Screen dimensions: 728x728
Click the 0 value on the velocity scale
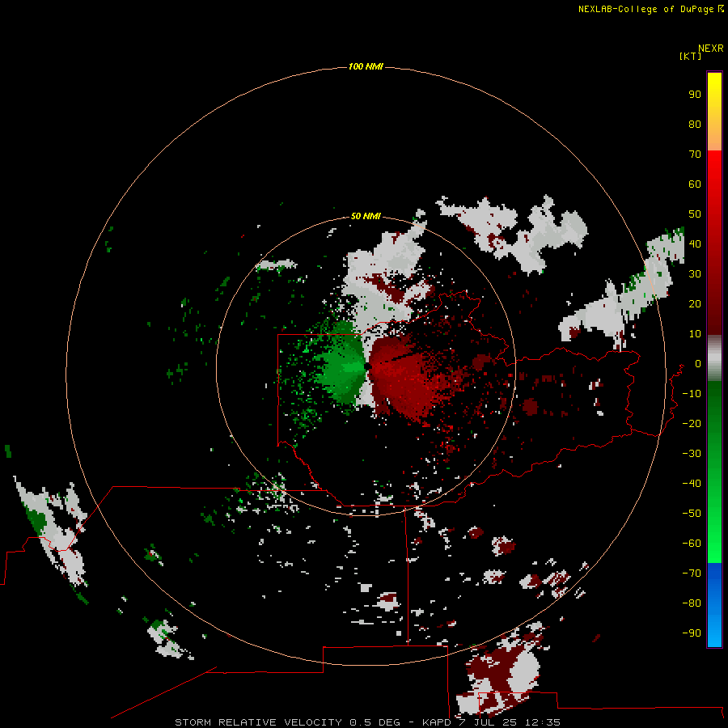[698, 363]
